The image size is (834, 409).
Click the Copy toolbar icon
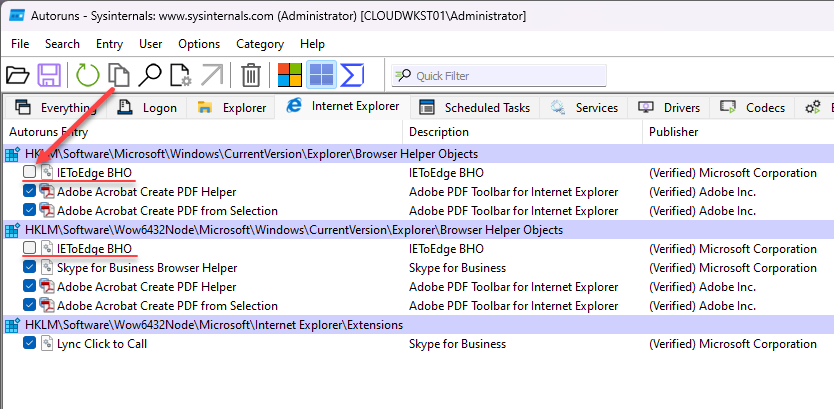[119, 75]
